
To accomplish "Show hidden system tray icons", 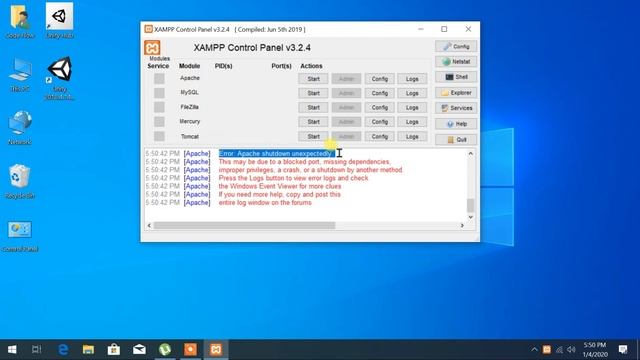I will [534, 349].
